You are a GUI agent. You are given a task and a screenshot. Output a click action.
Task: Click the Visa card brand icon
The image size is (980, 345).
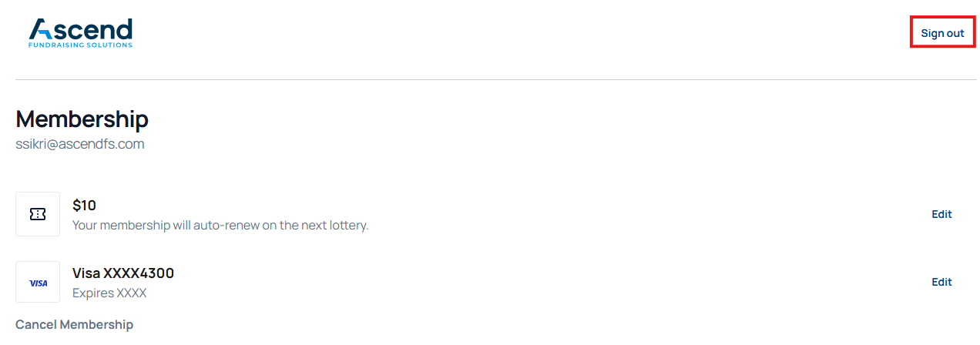click(x=38, y=283)
